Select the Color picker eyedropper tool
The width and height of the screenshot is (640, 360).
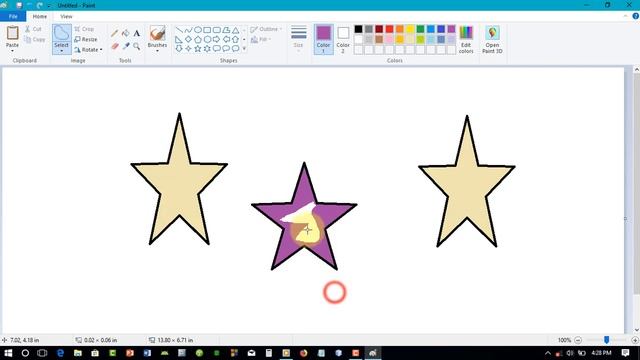click(126, 46)
